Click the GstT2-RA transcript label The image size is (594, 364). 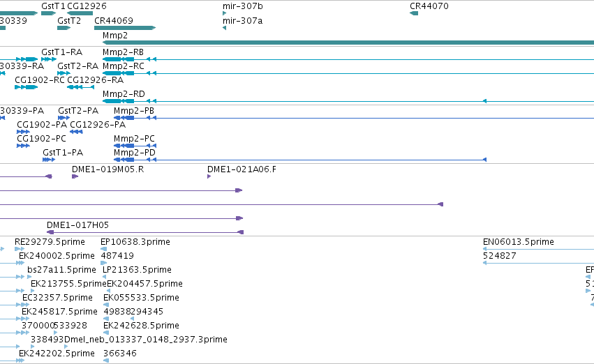click(77, 66)
